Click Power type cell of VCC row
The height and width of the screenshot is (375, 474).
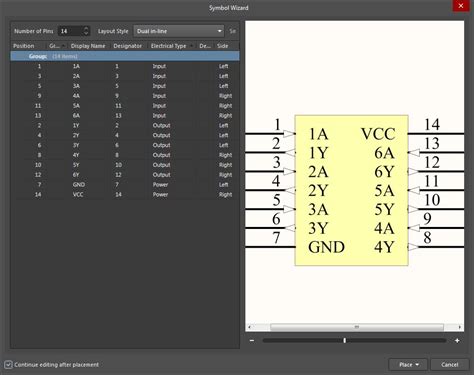coord(160,194)
